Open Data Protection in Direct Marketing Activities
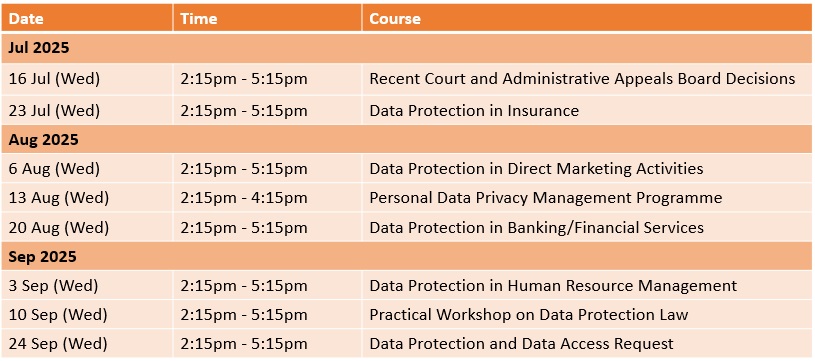Screen dimensions: 815x361 click(536, 169)
